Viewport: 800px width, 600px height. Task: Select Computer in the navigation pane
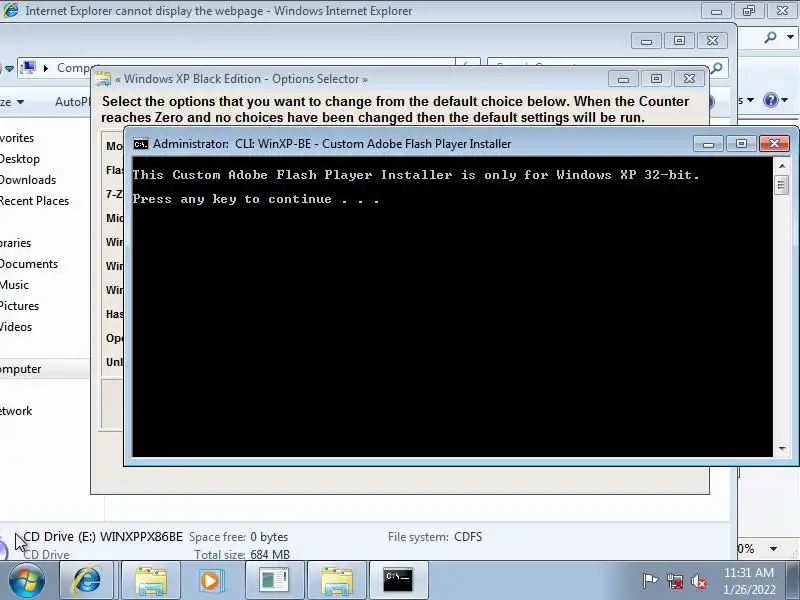click(20, 369)
